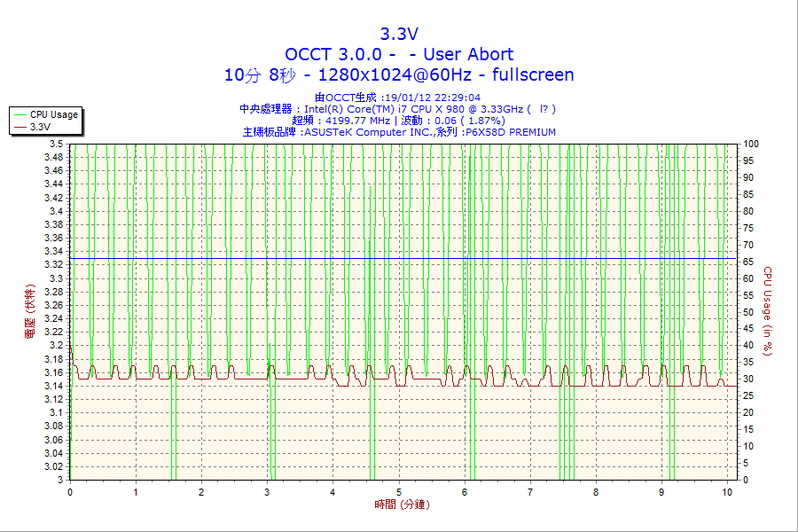798x532 pixels.
Task: Click the 5 label on time axis
Action: click(399, 492)
